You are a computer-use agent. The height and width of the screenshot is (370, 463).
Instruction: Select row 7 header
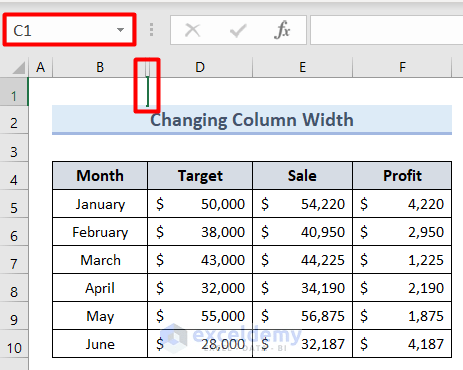coord(14,260)
